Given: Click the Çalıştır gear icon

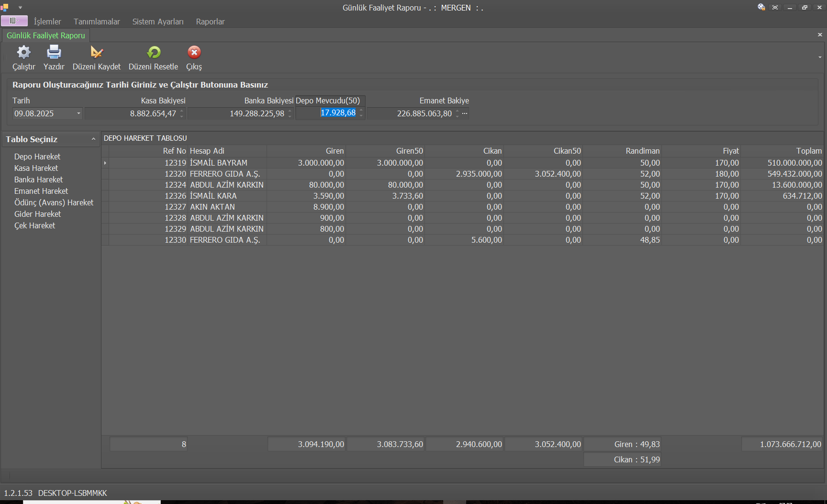Looking at the screenshot, I should click(x=23, y=53).
